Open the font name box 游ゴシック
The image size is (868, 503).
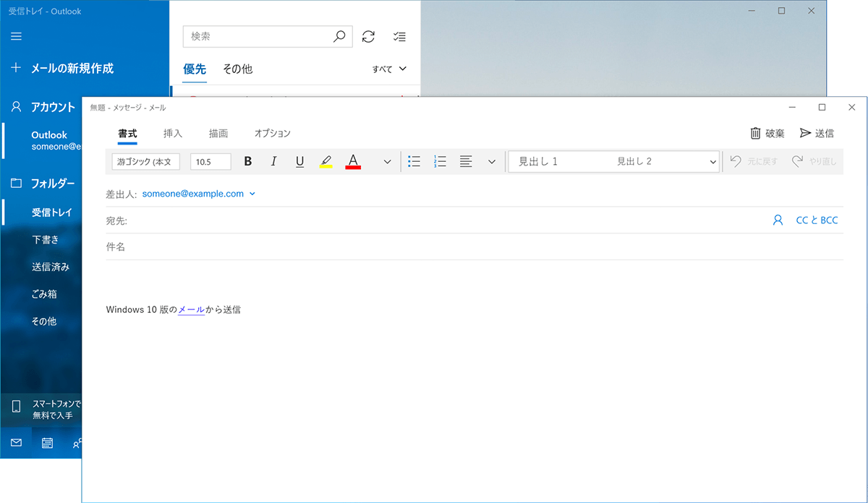click(146, 161)
